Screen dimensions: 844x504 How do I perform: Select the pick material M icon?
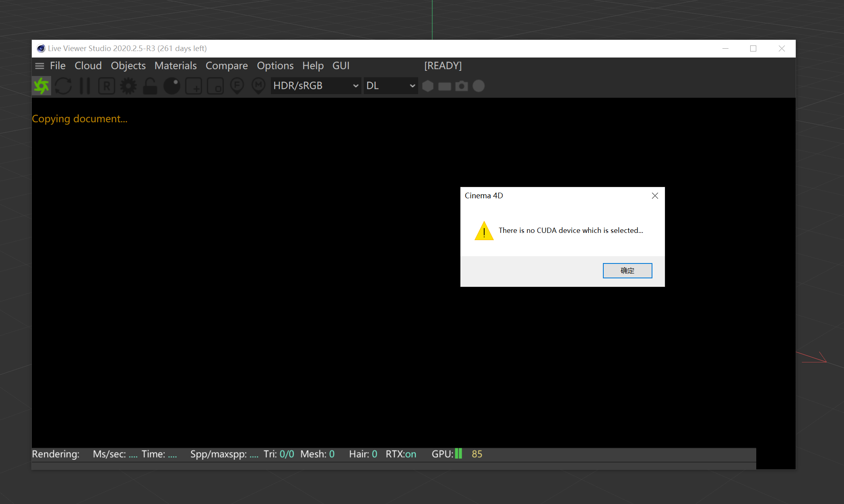coord(258,86)
